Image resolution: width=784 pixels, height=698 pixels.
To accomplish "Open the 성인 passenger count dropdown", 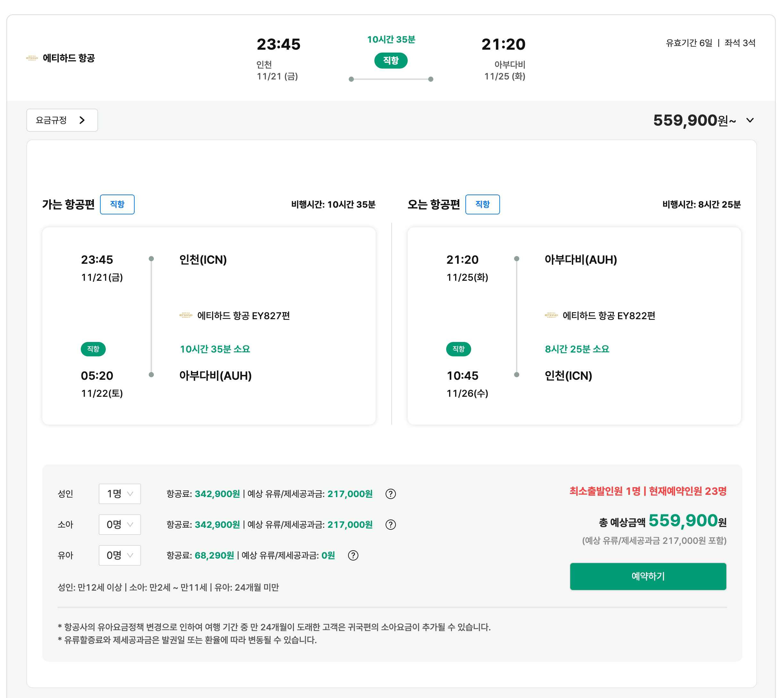I will pyautogui.click(x=120, y=494).
